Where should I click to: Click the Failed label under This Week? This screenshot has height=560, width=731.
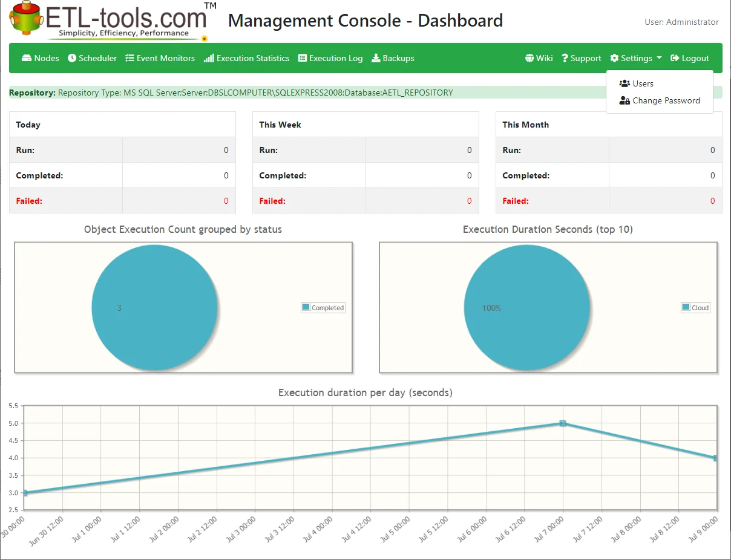(272, 201)
